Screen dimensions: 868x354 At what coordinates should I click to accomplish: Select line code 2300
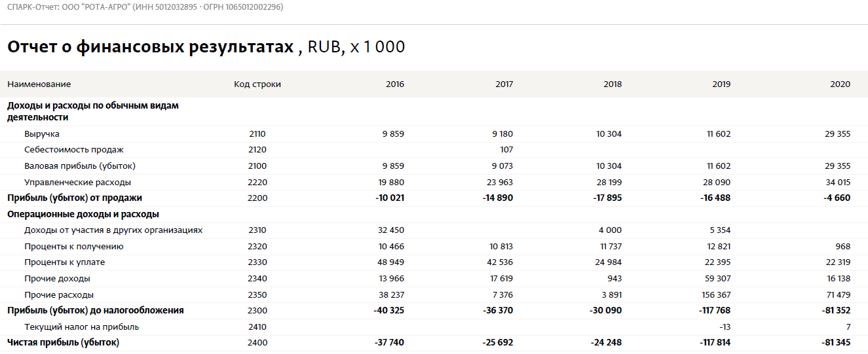tap(257, 310)
